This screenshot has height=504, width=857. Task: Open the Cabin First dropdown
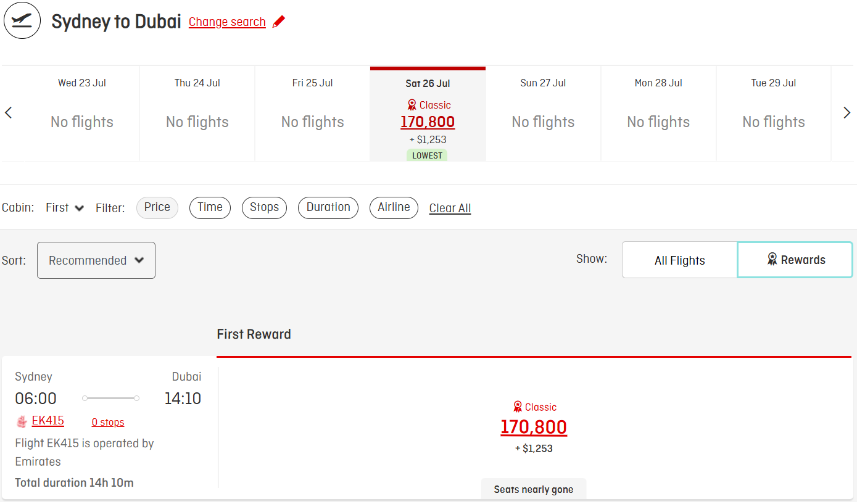pos(65,208)
